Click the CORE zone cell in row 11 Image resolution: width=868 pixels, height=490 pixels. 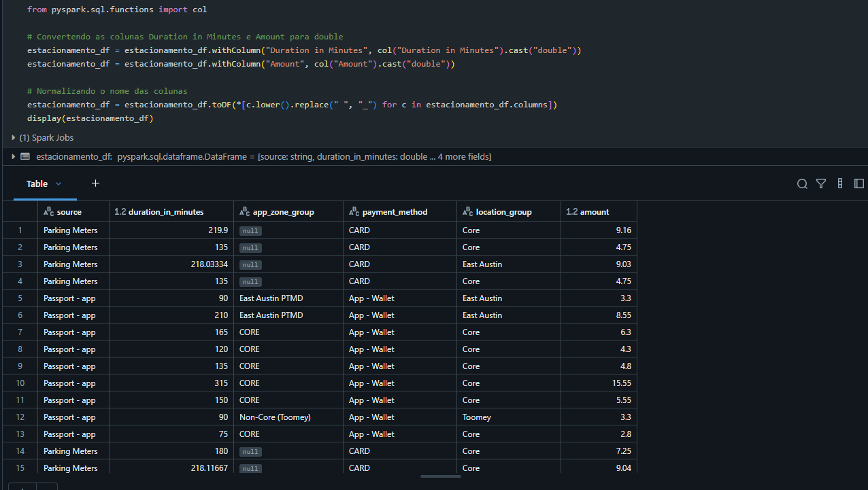pyautogui.click(x=288, y=400)
